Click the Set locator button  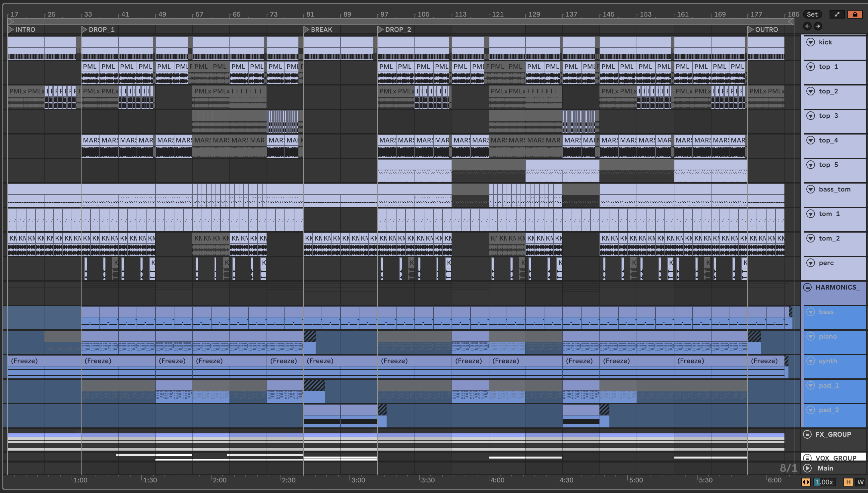(812, 14)
